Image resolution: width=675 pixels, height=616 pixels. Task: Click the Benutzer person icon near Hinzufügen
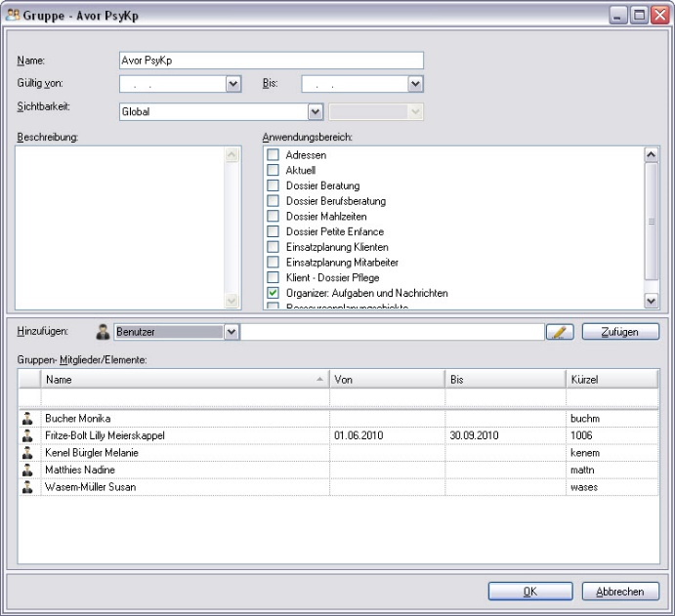[103, 332]
